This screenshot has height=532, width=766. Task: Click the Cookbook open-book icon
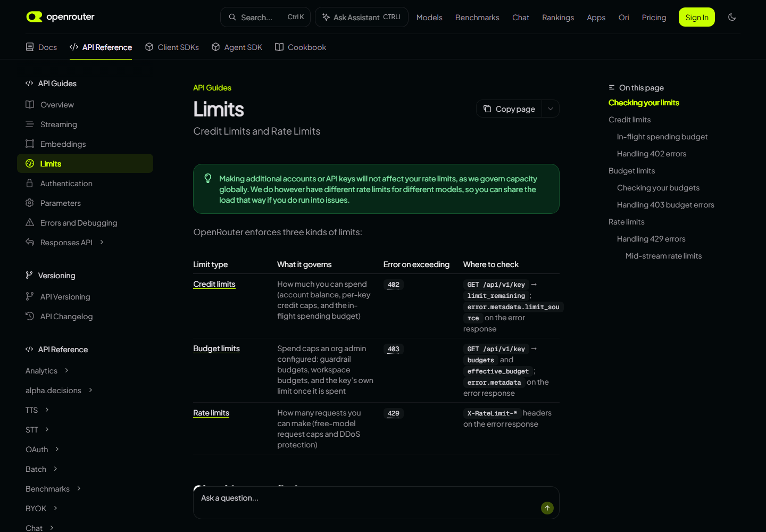coord(279,47)
